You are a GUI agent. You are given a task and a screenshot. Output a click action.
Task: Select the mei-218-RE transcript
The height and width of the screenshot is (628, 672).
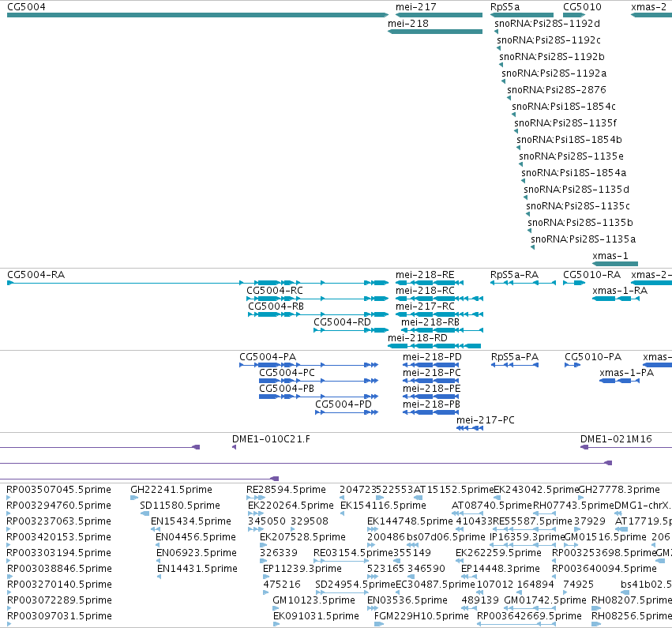430,283
